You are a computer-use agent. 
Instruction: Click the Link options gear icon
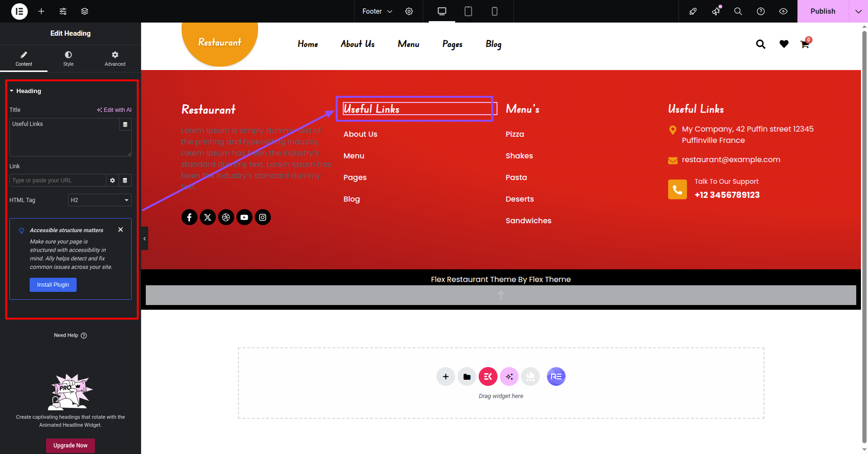[112, 180]
